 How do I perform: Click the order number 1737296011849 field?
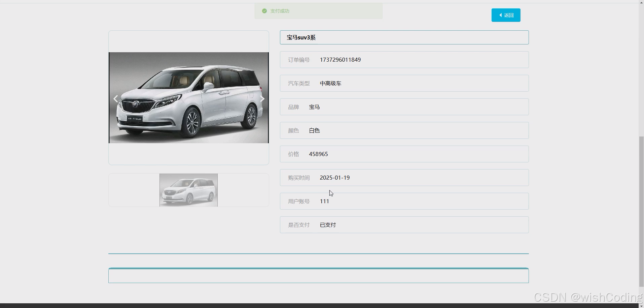(x=404, y=60)
